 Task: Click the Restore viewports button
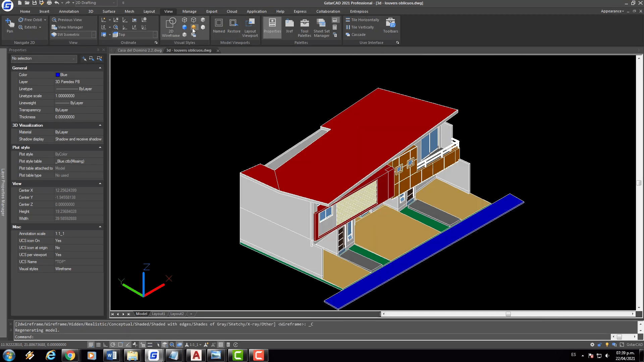tap(234, 27)
